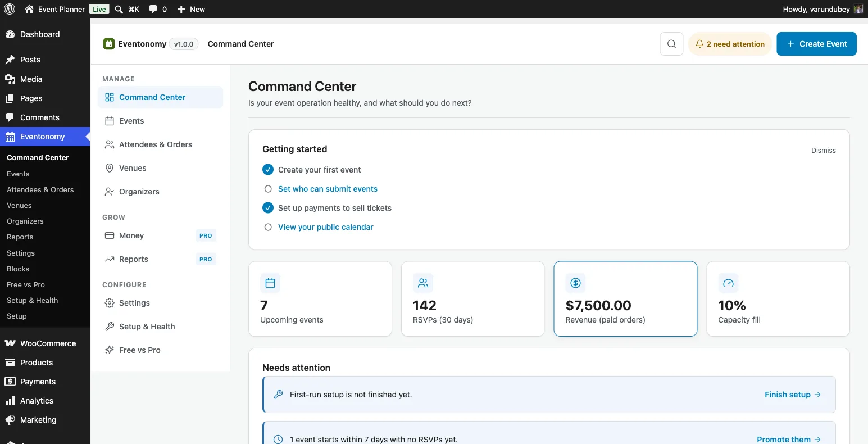Click the user avatar next to varundubey
The image size is (868, 444).
pos(858,9)
